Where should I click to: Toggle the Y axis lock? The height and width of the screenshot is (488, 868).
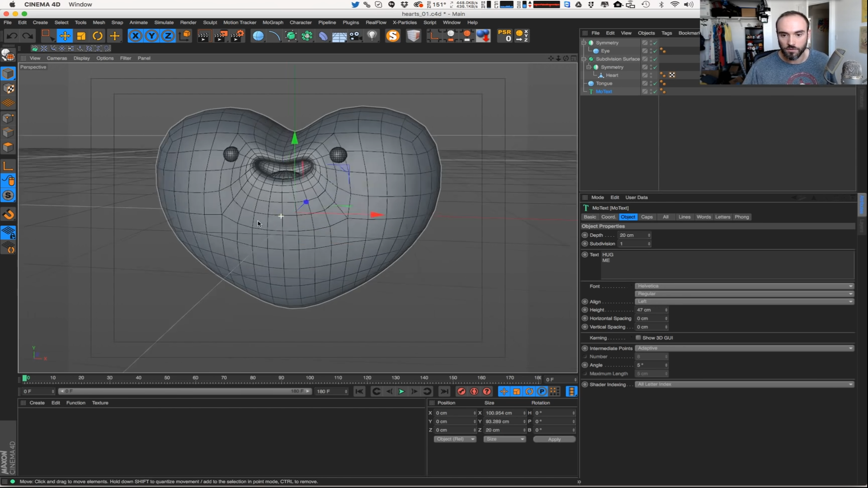pyautogui.click(x=152, y=36)
